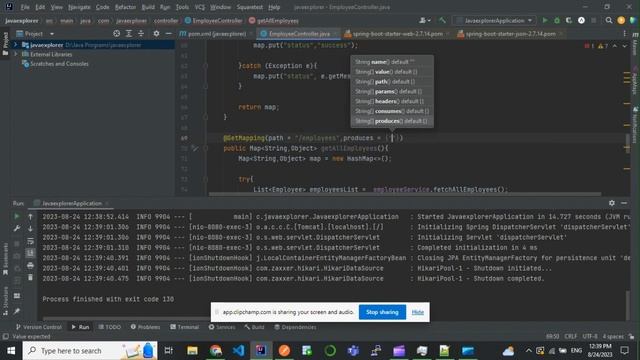Click getAllEmployees in the breadcrumb bar
640x360 pixels.
coord(273,20)
